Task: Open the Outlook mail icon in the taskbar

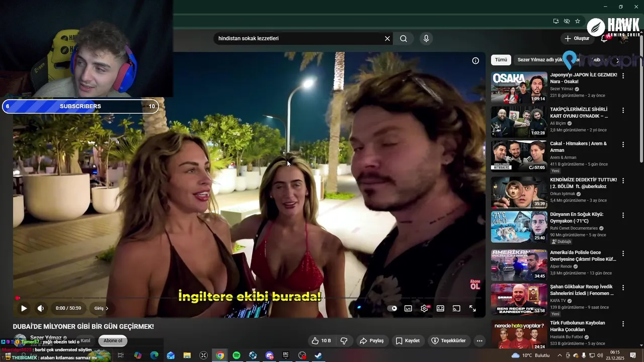Action: pos(171,355)
